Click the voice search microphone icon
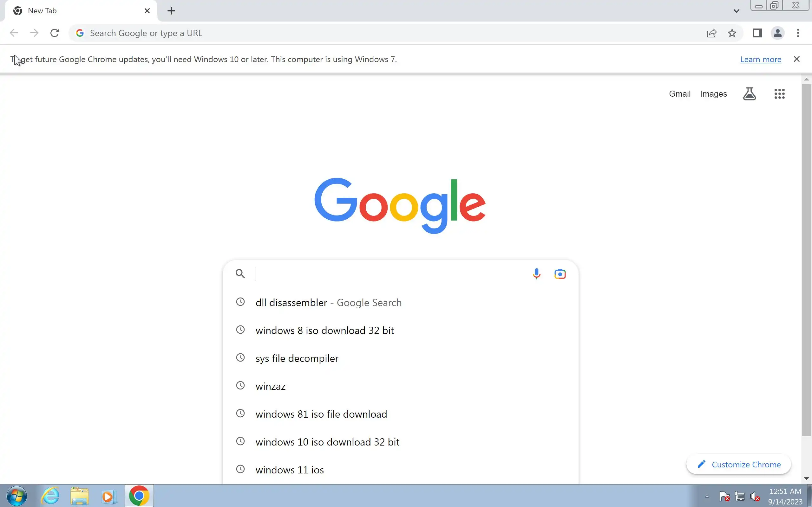This screenshot has height=507, width=812. click(x=537, y=274)
